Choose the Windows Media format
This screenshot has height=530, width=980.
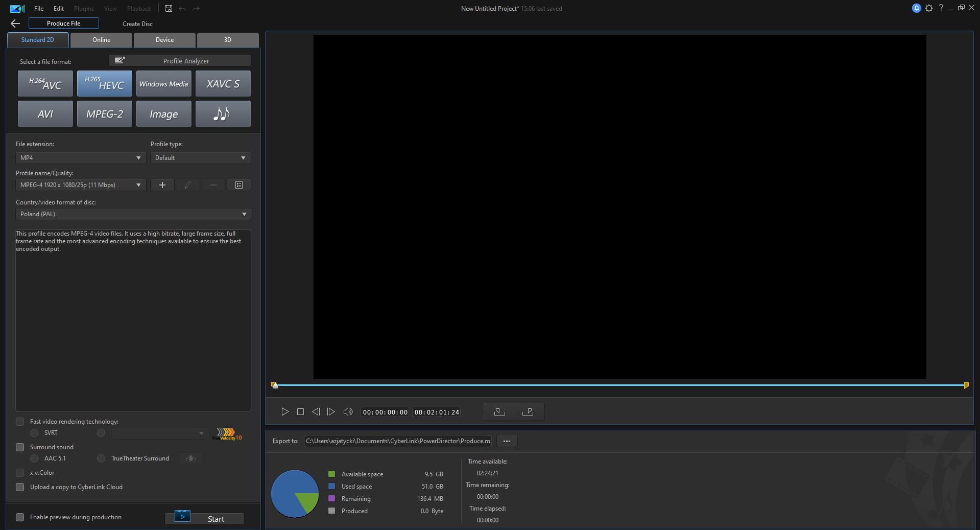[164, 84]
